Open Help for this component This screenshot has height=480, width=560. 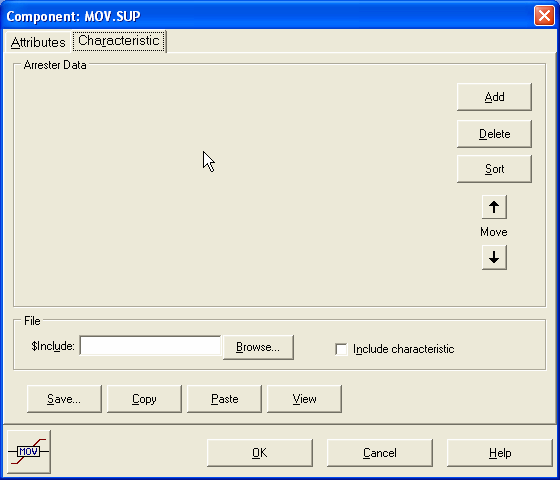pyautogui.click(x=500, y=453)
